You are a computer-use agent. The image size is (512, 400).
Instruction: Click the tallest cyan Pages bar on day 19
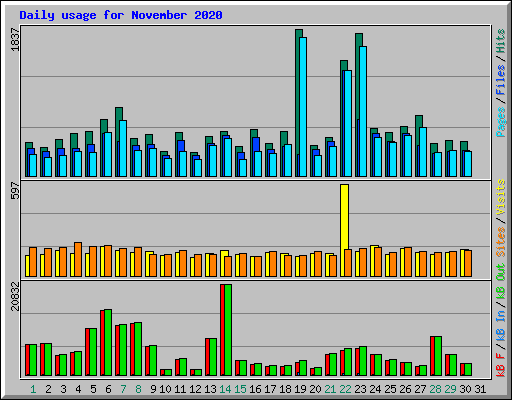click(x=303, y=107)
